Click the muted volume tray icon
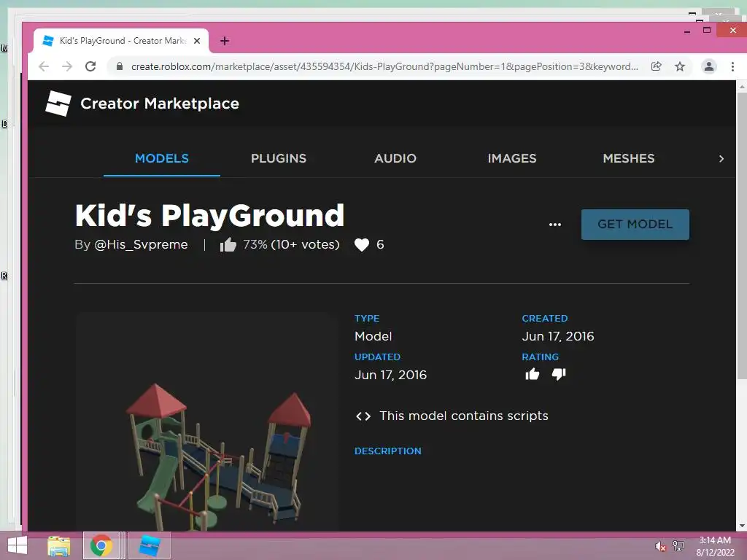 659,546
